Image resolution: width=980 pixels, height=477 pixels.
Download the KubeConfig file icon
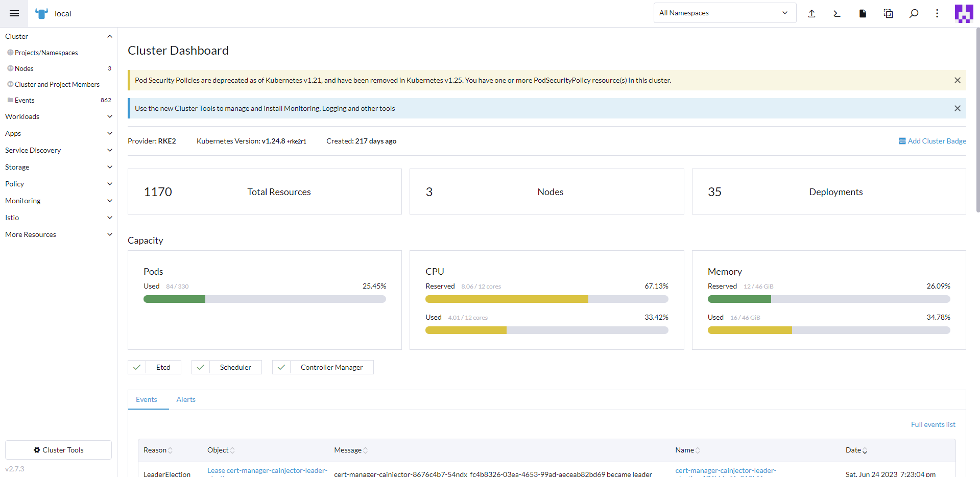click(x=863, y=13)
